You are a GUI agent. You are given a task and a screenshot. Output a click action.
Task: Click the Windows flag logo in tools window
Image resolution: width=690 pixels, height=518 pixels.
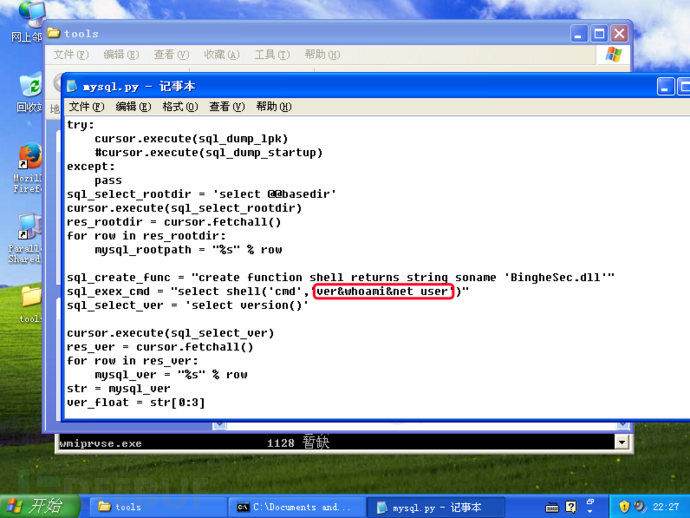point(613,55)
